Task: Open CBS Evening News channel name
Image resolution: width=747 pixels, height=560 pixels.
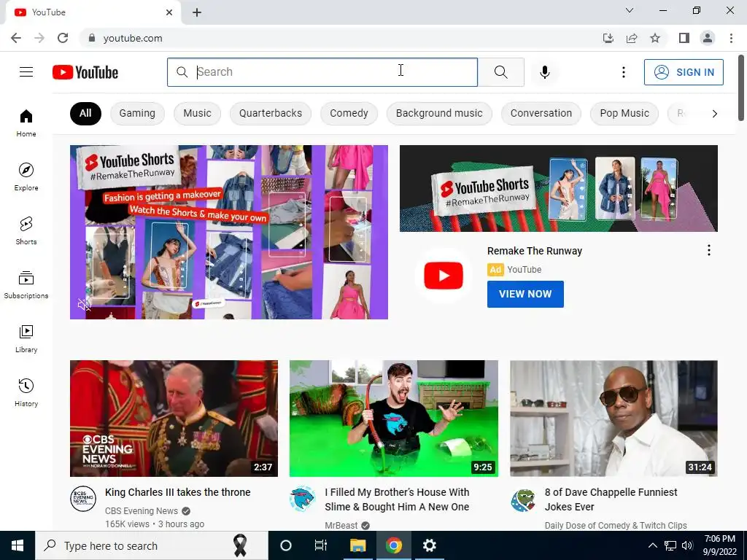Action: click(x=142, y=511)
